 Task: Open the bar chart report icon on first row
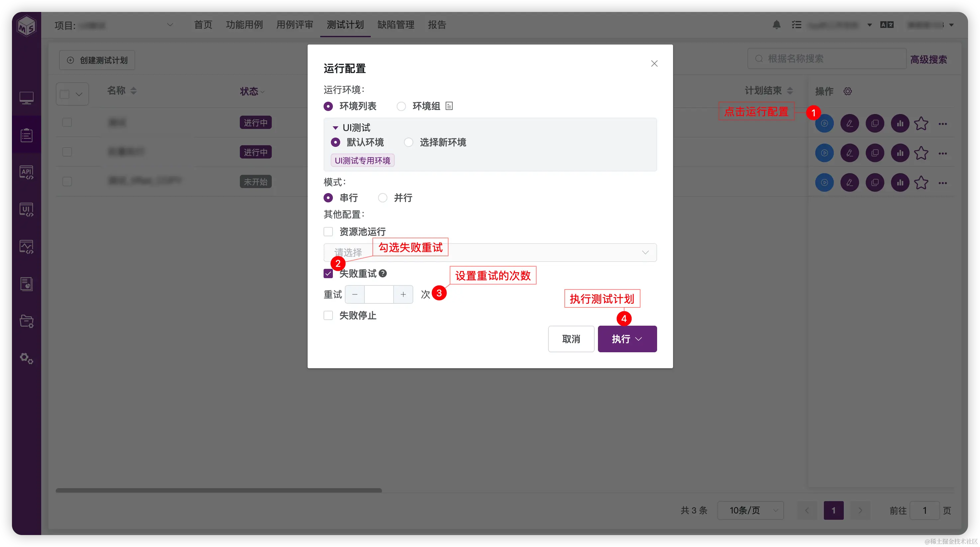pos(900,123)
